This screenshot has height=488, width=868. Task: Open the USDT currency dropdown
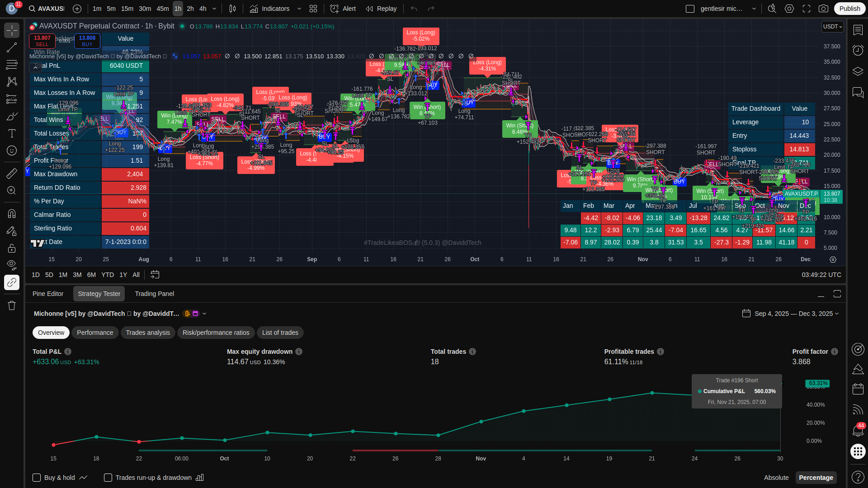pos(832,27)
